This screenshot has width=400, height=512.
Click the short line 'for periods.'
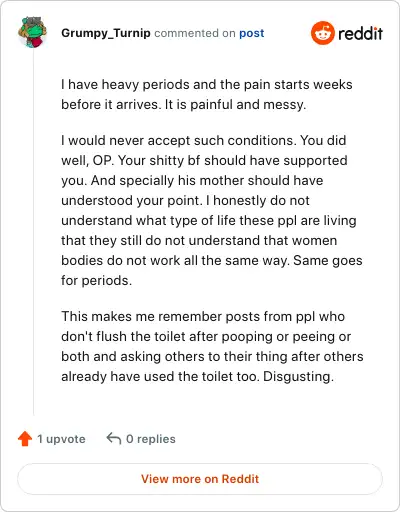point(97,281)
